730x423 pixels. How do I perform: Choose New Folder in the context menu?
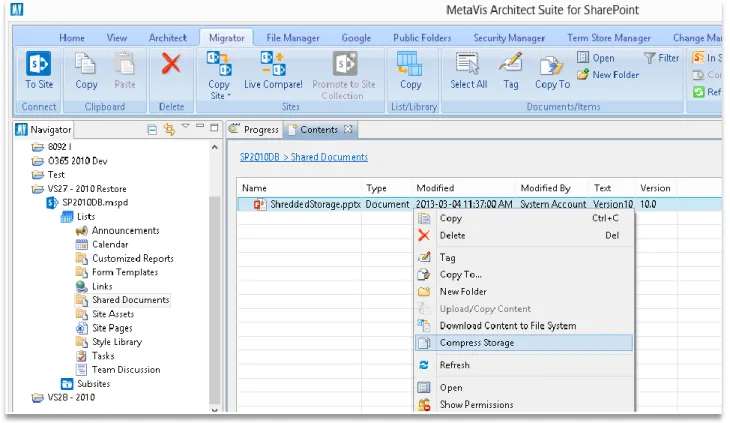(x=523, y=292)
